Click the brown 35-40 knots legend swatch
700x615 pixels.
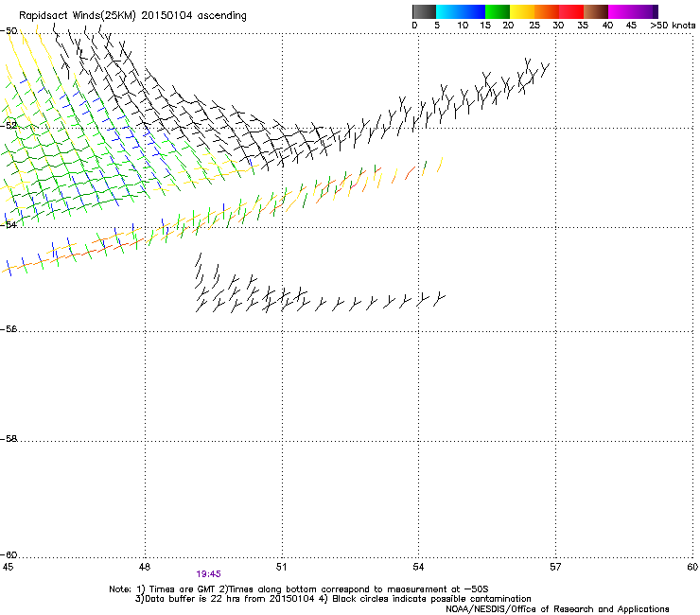[596, 11]
